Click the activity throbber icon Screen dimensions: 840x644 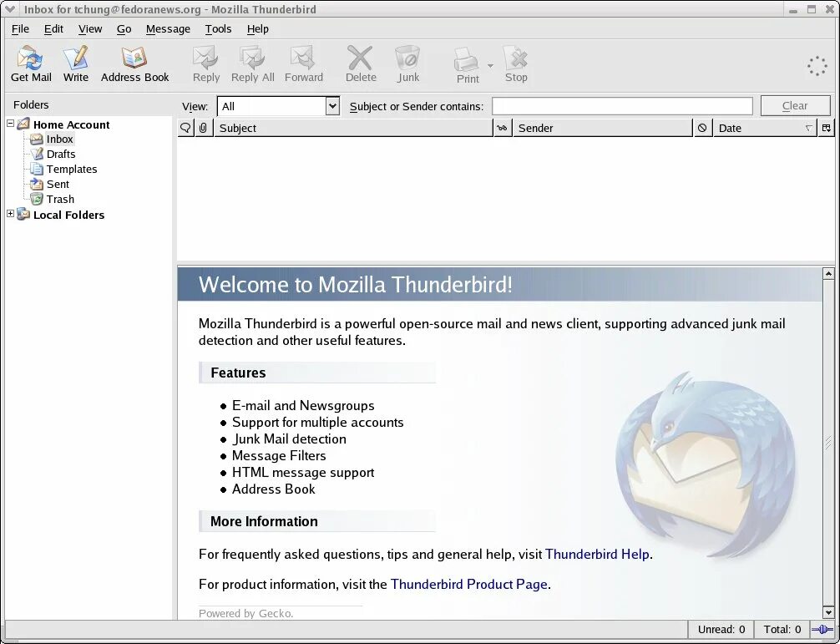click(x=817, y=66)
